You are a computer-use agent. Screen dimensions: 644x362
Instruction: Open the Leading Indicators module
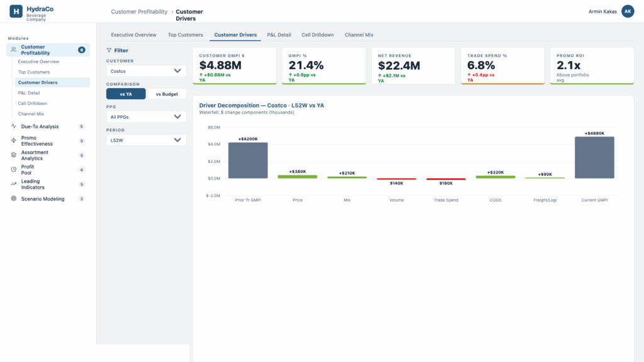tap(48, 184)
